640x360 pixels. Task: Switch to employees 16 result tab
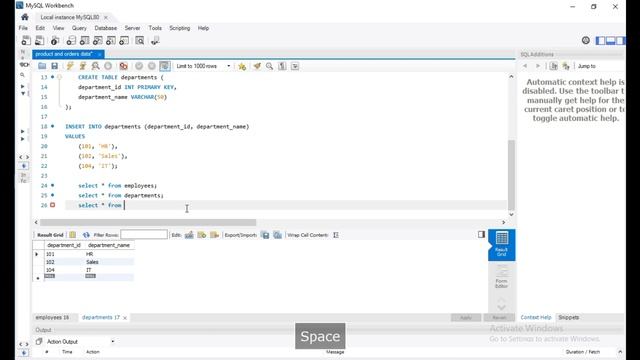point(52,317)
